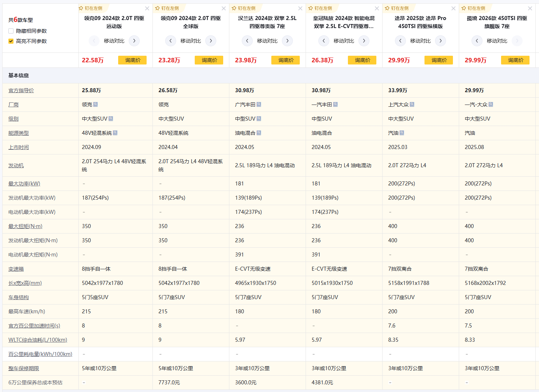Move 途昂 Pro column left with the arrow

coord(400,41)
